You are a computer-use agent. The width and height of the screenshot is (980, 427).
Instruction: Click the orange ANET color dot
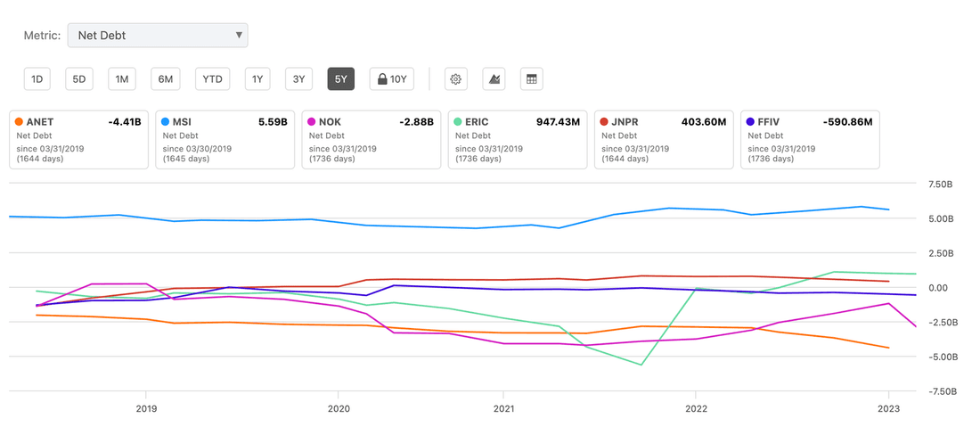click(x=19, y=122)
